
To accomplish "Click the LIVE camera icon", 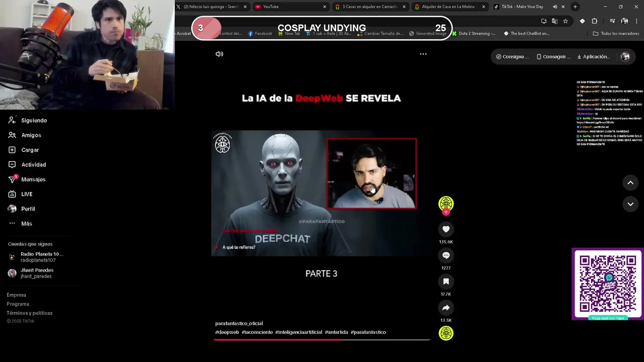I will [x=12, y=194].
